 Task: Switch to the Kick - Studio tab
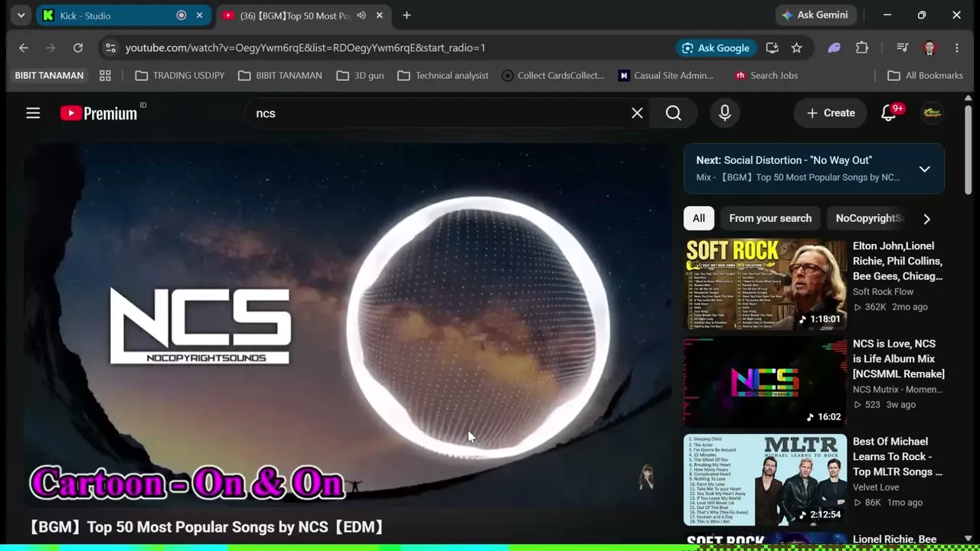(x=123, y=15)
